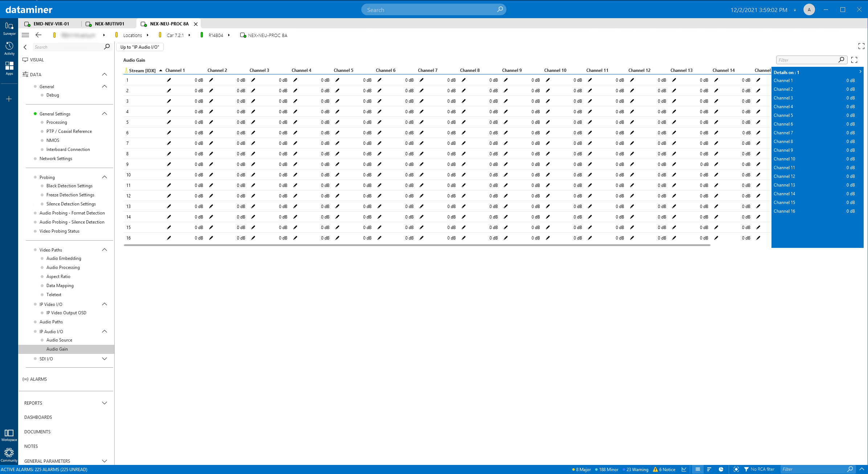Open DOCUMENTS section

(x=37, y=432)
